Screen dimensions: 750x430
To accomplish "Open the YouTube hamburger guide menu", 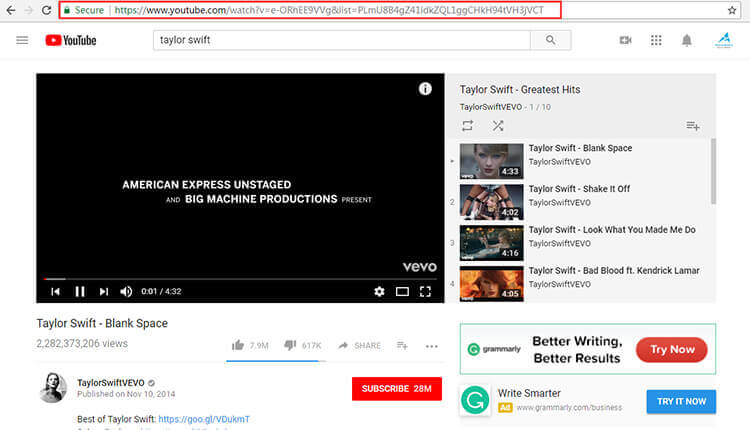I will click(22, 40).
